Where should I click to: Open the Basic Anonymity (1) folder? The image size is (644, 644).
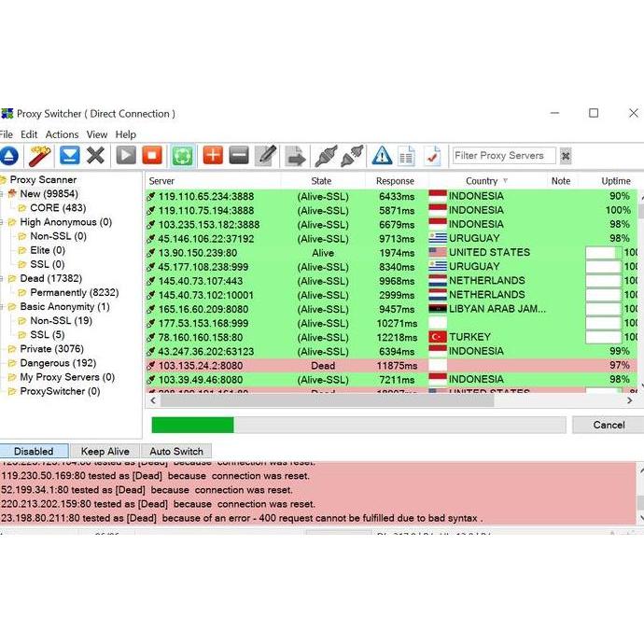[x=65, y=307]
